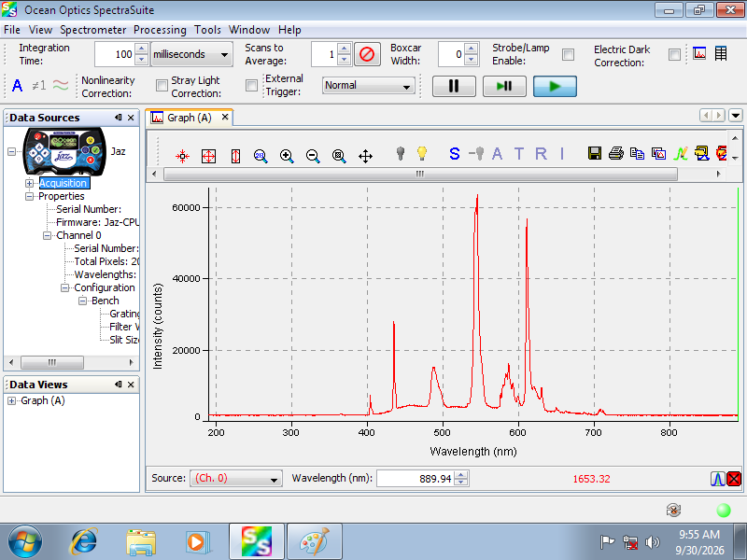Increase Boxcar Width up stepper
Viewport: 747px width, 560px height.
pos(472,49)
